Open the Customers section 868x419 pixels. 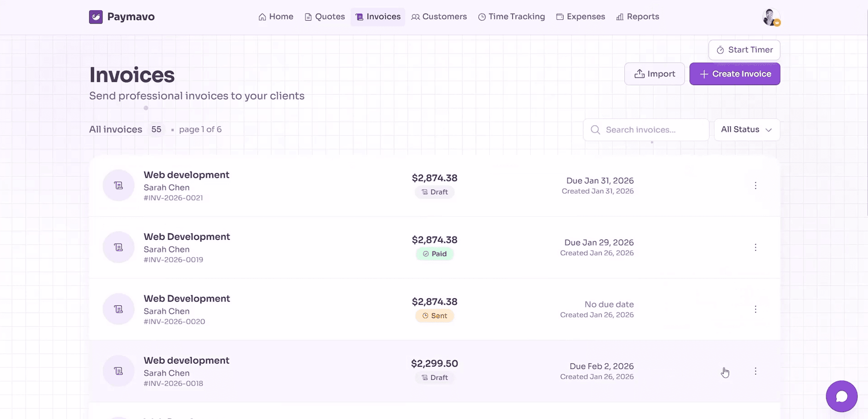coord(439,17)
